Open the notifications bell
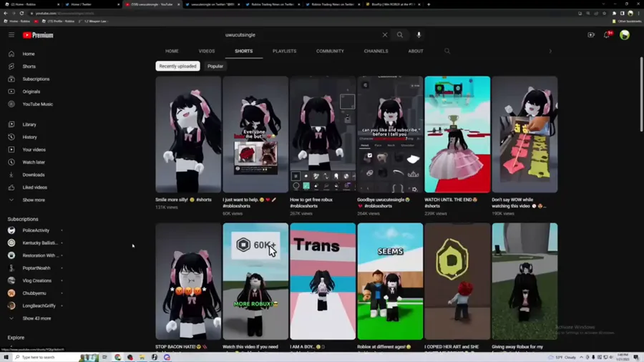Viewport: 644px width, 362px height. (607, 35)
